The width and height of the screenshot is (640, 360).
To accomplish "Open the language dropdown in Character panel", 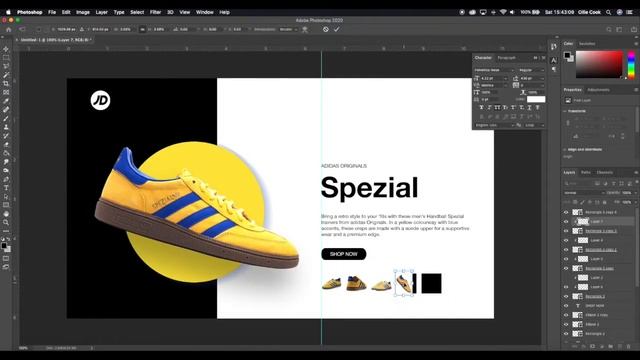I will point(494,125).
